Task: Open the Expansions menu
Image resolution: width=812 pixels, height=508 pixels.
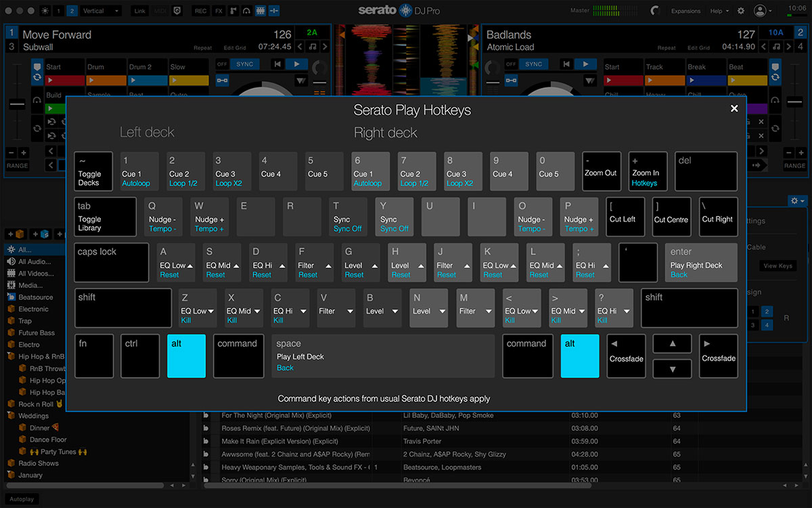Action: 685,11
